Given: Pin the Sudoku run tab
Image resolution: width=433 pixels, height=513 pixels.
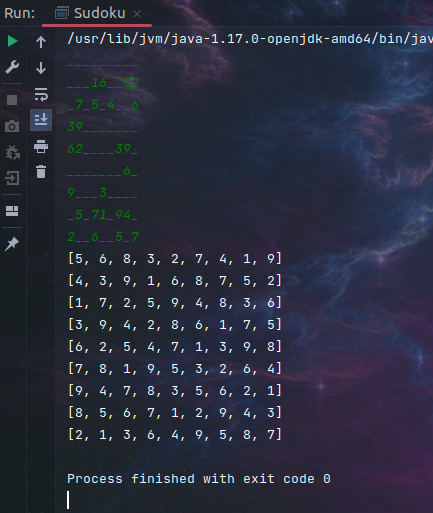Looking at the screenshot, I should [x=12, y=244].
